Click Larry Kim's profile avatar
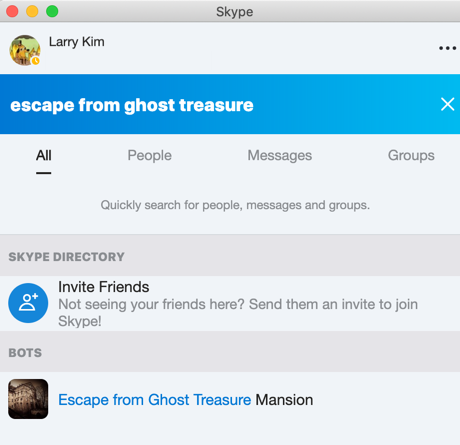This screenshot has width=460, height=445. [x=25, y=50]
